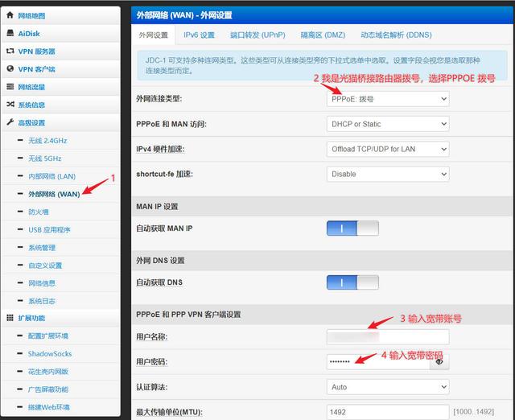Click the VPN 服务器 icon
This screenshot has height=420, width=515.
click(10, 51)
